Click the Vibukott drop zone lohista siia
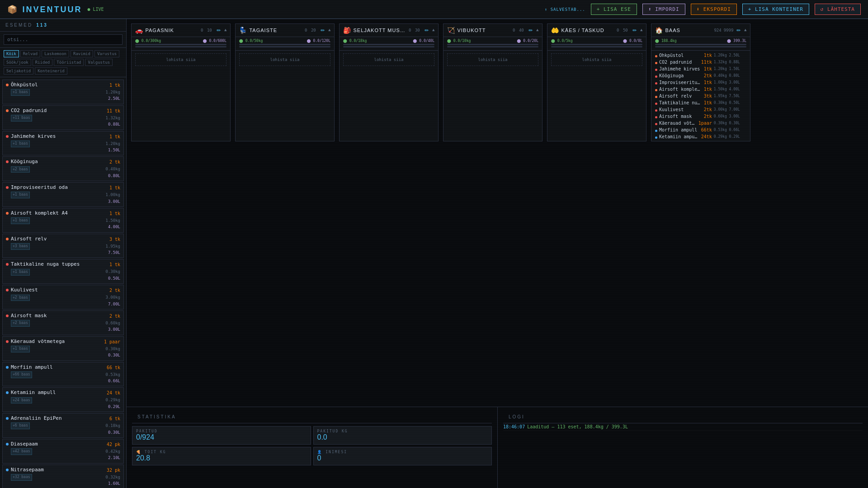This screenshot has height=488, width=868. 493,60
